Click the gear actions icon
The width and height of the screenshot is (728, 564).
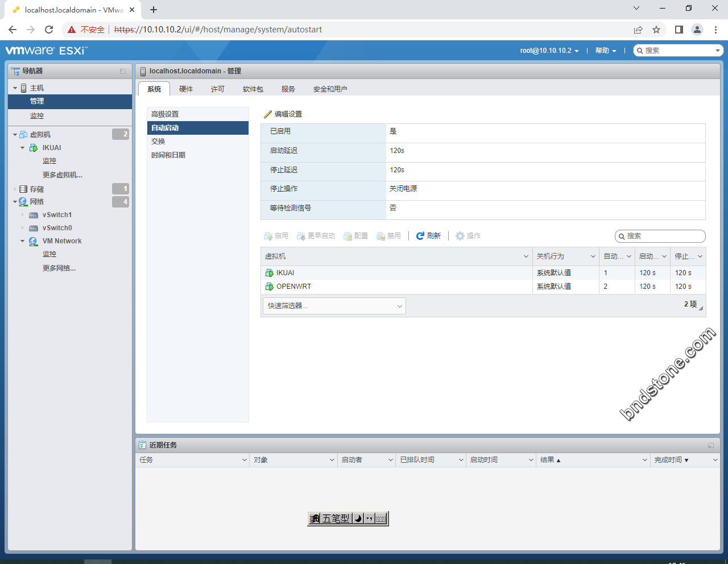click(460, 236)
